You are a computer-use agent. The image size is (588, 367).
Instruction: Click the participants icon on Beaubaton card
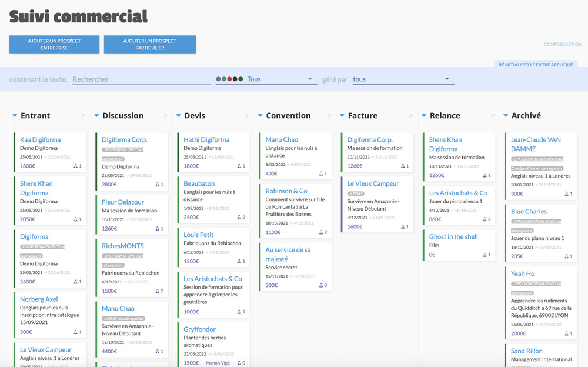239,218
